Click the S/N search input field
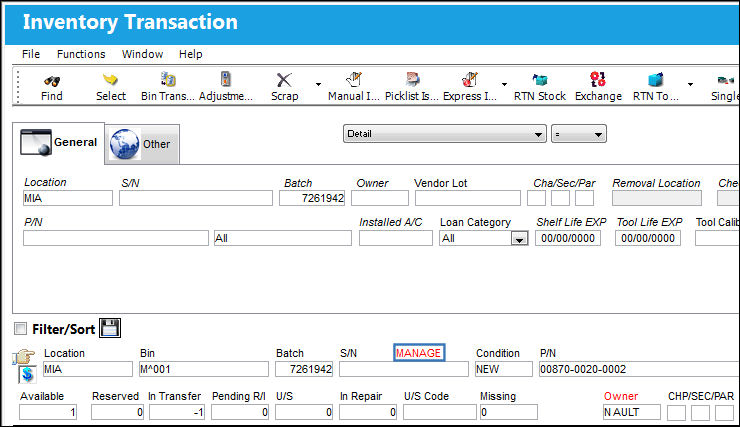The image size is (740, 427). pos(196,198)
